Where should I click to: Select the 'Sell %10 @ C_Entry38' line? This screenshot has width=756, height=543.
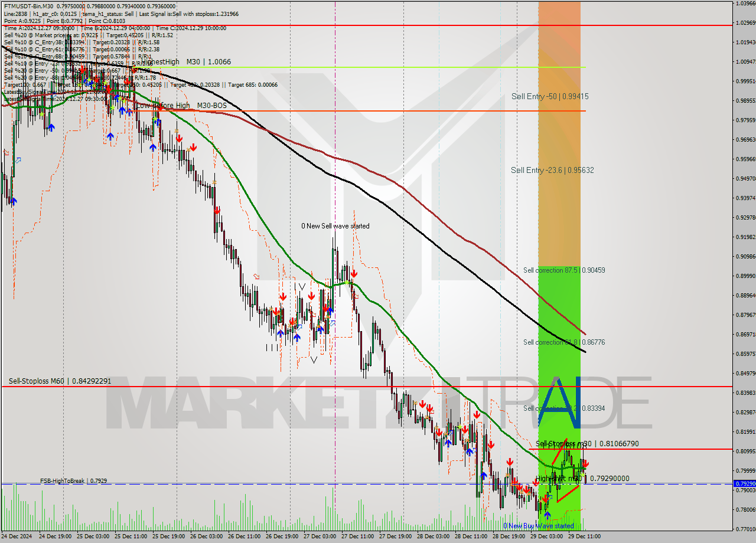pos(82,42)
